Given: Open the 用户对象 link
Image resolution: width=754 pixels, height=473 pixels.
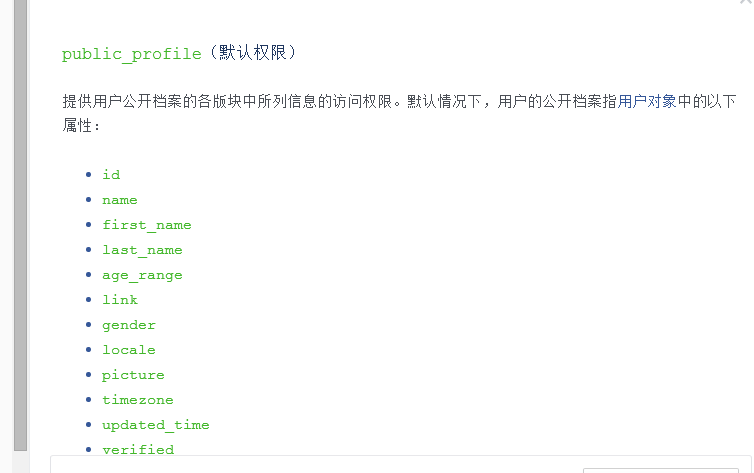Looking at the screenshot, I should (x=647, y=101).
